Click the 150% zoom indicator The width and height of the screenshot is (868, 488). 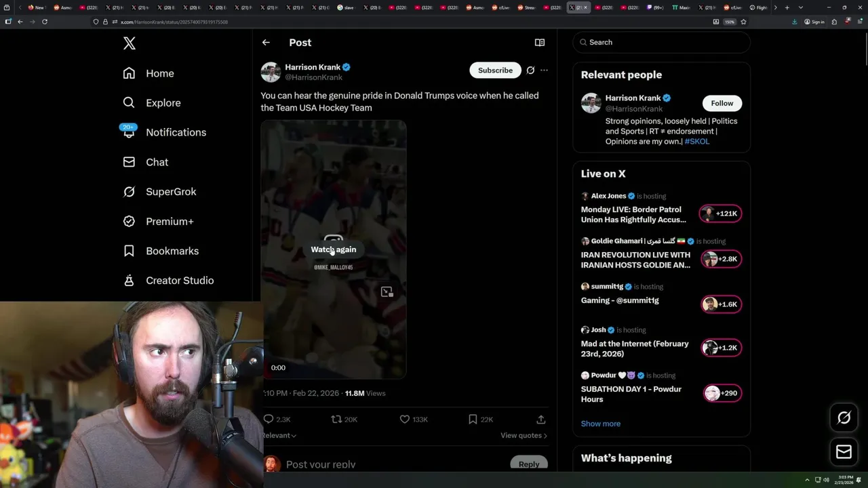(x=730, y=22)
